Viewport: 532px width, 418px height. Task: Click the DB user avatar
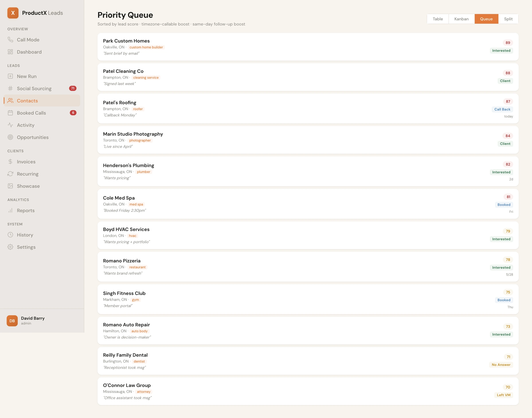click(12, 321)
